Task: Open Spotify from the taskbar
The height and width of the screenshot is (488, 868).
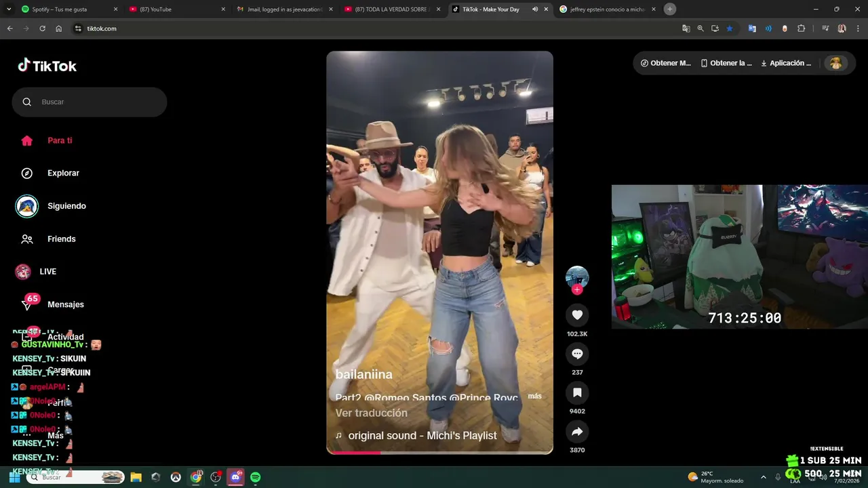Action: (256, 477)
